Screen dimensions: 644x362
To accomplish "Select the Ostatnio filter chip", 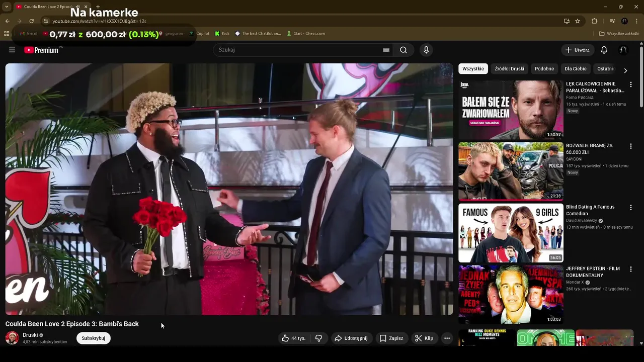I will (605, 69).
